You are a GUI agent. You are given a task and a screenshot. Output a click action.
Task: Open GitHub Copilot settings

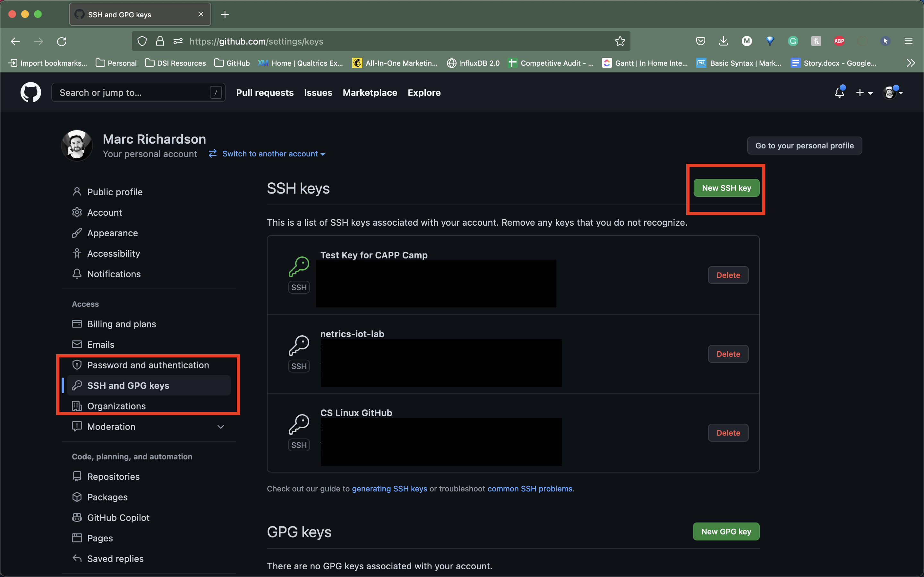click(x=118, y=517)
